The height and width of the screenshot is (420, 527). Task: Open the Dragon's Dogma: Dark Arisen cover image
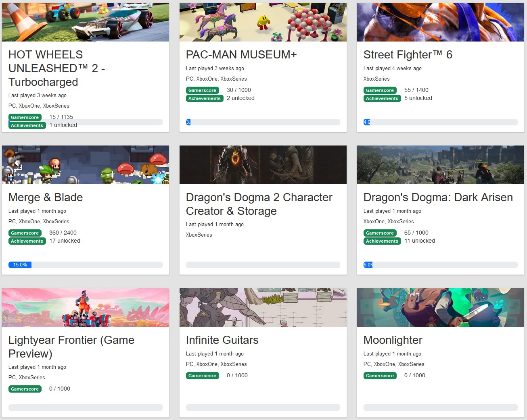click(x=441, y=165)
